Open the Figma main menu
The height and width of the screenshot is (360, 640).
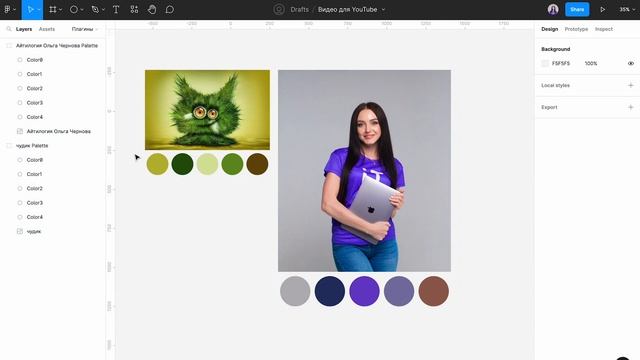pyautogui.click(x=7, y=9)
